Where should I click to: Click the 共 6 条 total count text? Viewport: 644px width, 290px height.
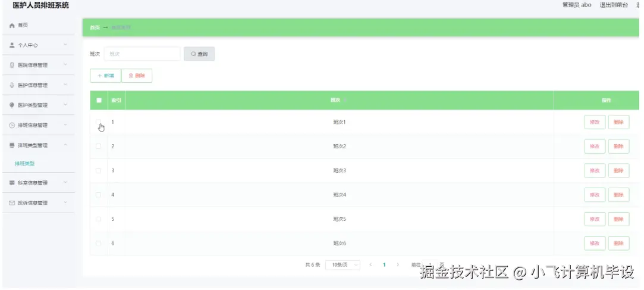point(313,265)
